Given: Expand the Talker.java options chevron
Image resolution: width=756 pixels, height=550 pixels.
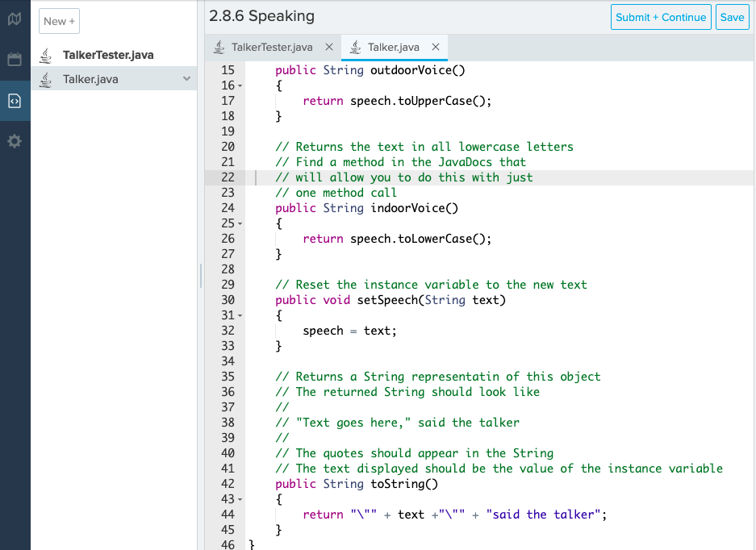Looking at the screenshot, I should (186, 78).
